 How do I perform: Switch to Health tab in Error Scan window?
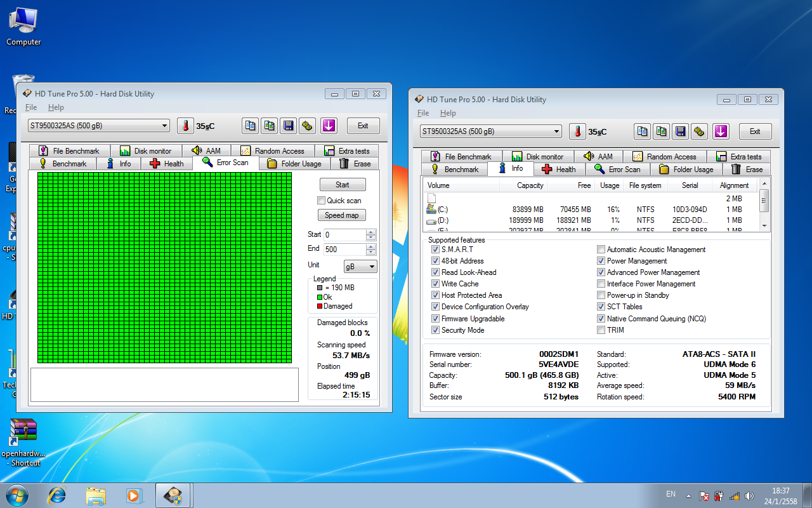167,163
